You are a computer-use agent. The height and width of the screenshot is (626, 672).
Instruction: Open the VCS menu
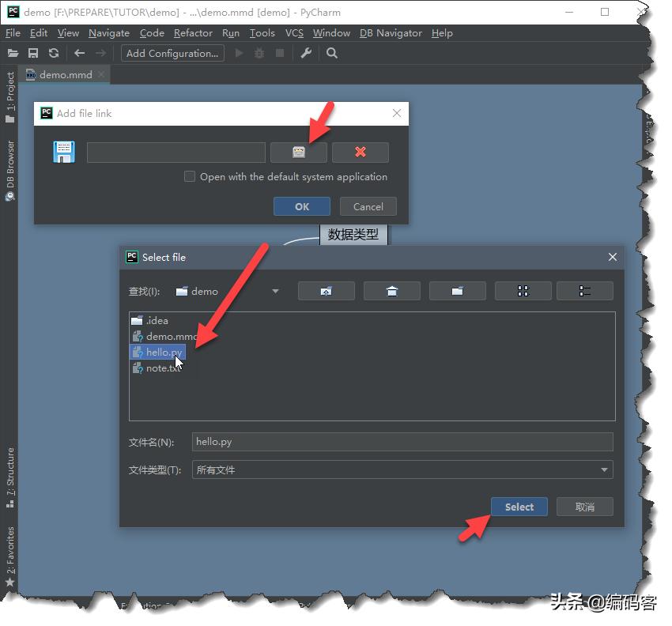(x=294, y=33)
